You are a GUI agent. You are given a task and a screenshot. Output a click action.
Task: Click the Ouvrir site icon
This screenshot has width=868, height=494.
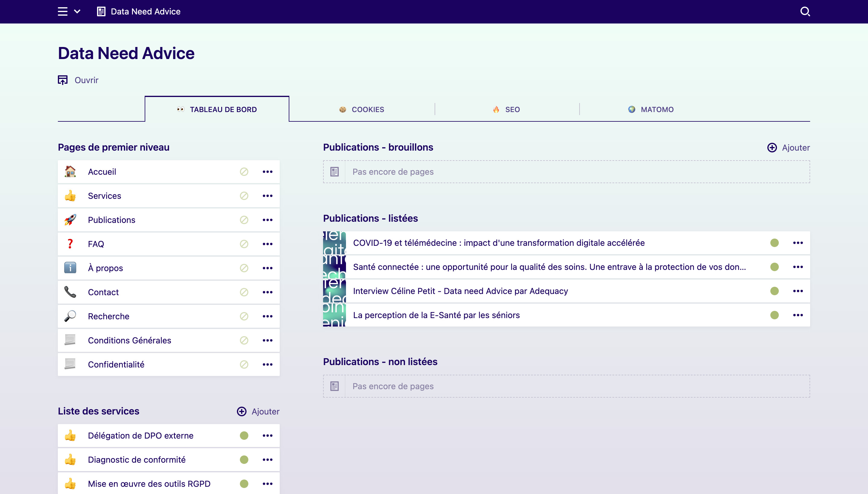(x=63, y=80)
